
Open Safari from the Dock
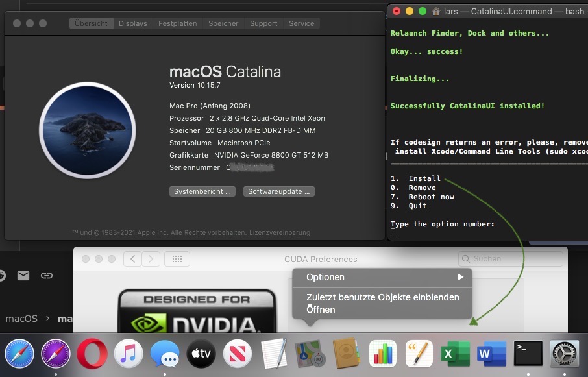pos(19,354)
